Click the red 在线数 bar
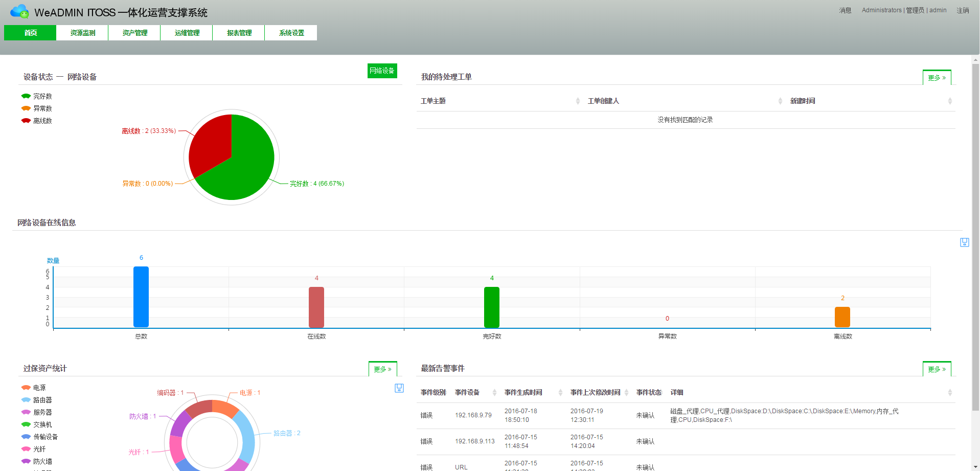 (x=316, y=307)
